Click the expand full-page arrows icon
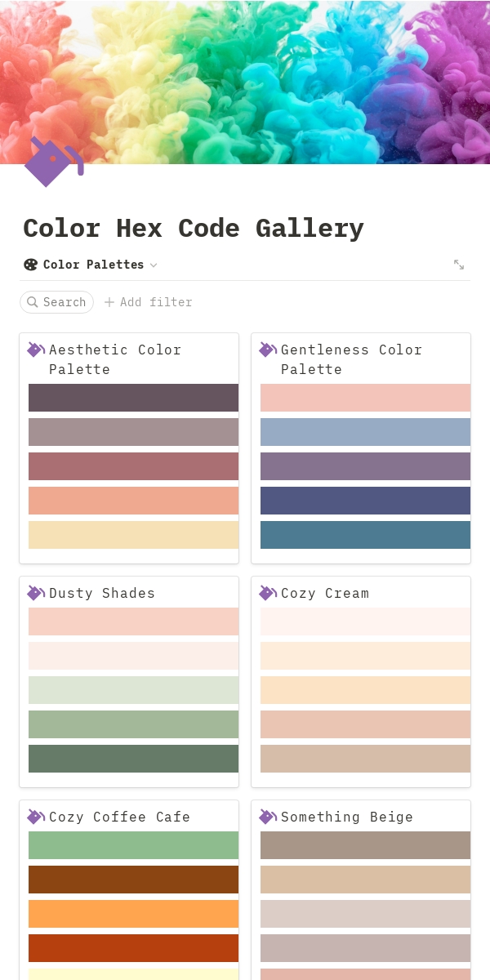 pos(459,265)
